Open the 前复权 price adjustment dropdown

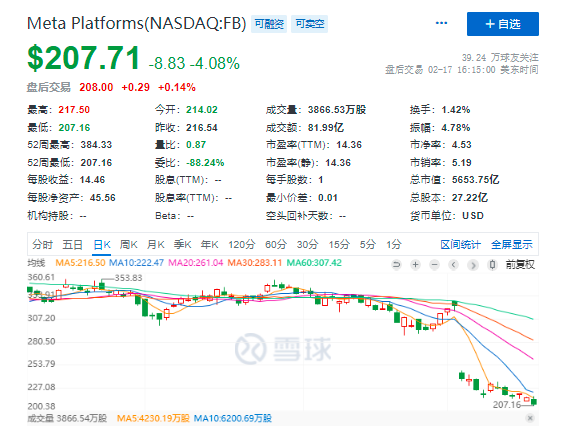tap(520, 265)
